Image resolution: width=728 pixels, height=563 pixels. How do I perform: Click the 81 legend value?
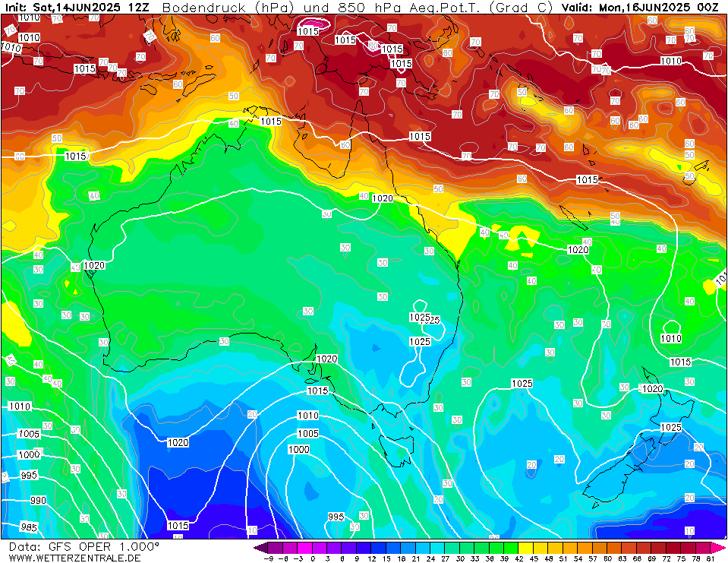tap(710, 558)
